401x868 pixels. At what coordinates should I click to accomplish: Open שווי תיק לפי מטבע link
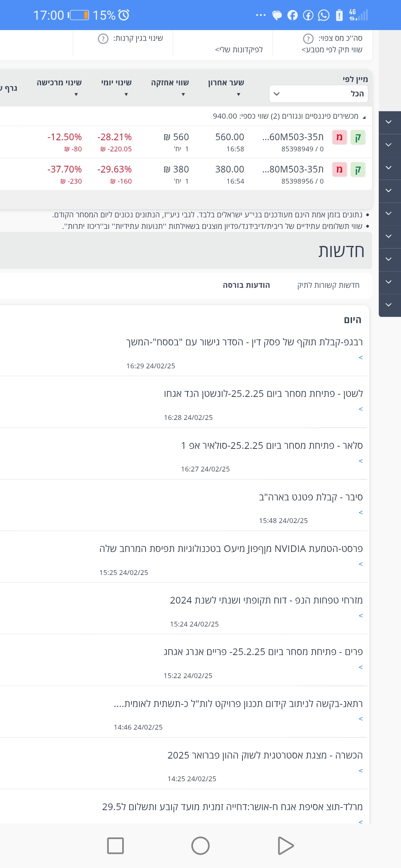pos(332,50)
